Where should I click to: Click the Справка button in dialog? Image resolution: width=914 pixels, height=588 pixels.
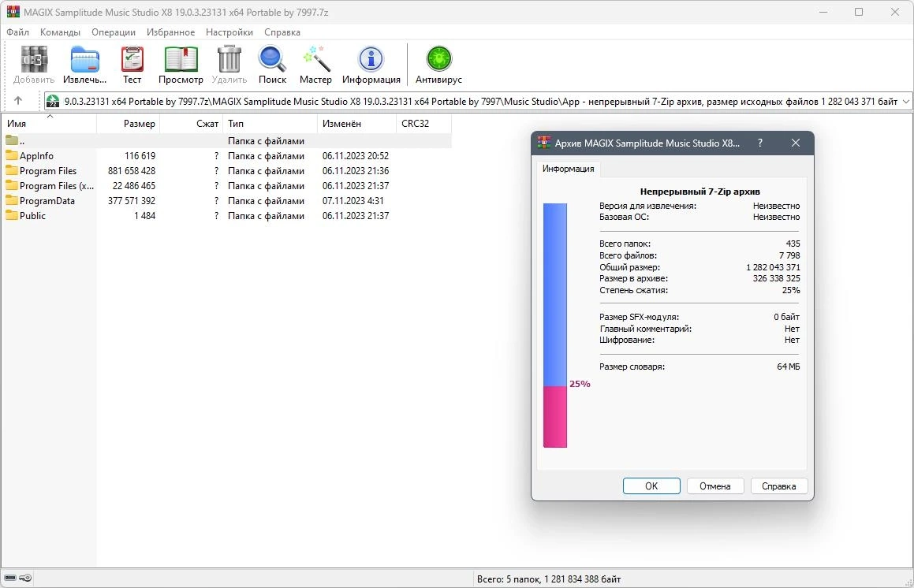[779, 486]
